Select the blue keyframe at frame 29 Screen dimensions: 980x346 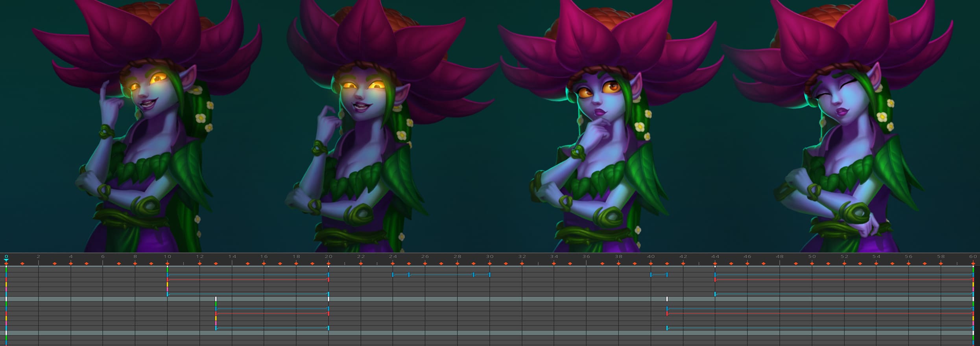click(x=474, y=274)
